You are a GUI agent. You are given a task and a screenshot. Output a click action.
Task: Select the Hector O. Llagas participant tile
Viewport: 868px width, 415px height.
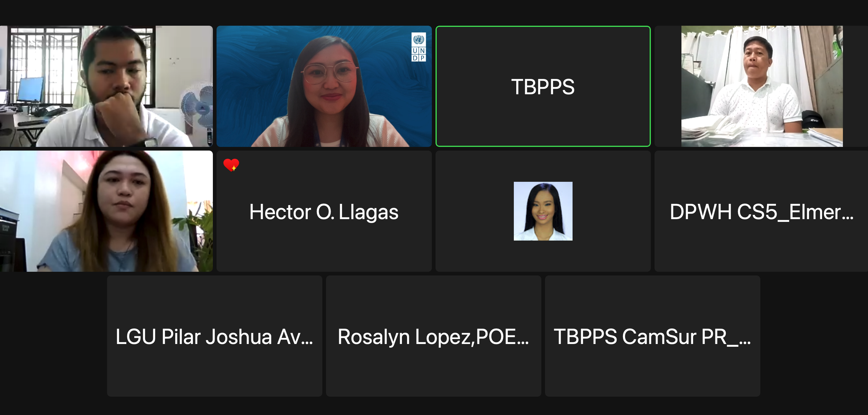pos(324,211)
